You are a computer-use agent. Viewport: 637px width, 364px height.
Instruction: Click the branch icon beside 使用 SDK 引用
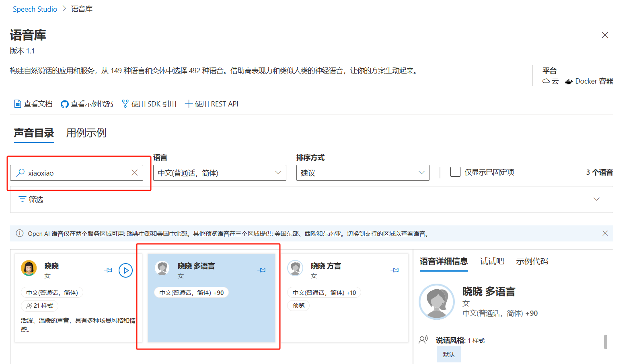[125, 104]
